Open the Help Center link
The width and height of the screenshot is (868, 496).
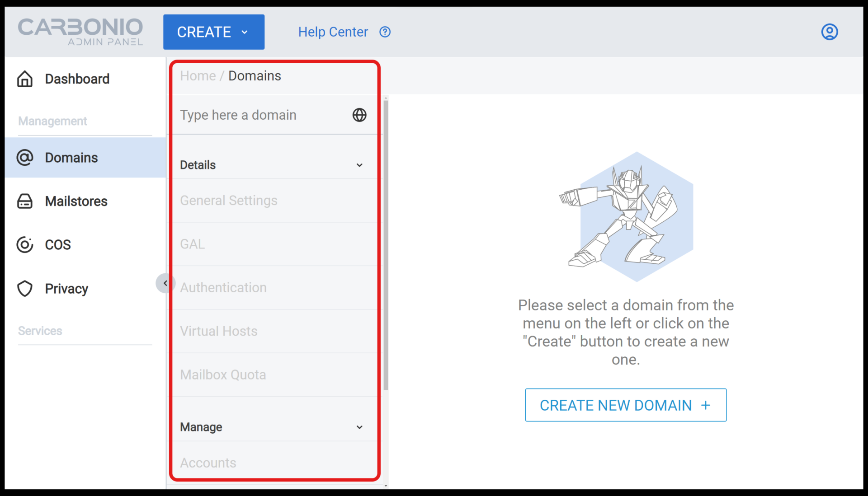333,32
